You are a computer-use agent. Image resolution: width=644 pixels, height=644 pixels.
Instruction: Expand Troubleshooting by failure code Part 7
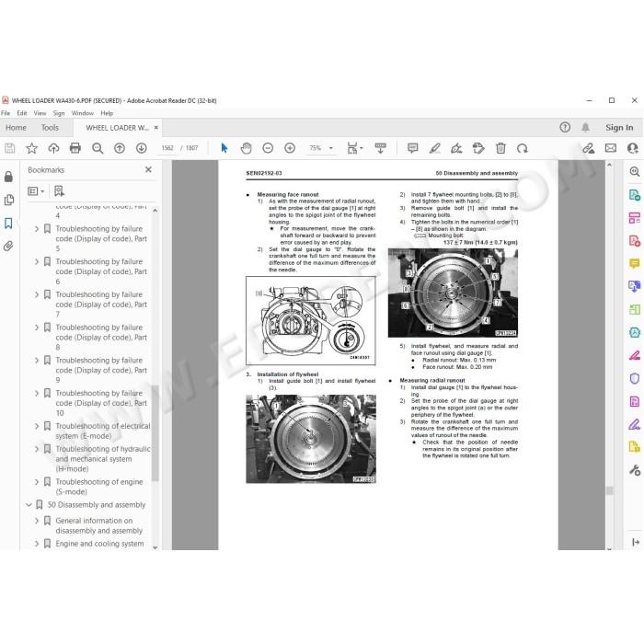(37, 294)
